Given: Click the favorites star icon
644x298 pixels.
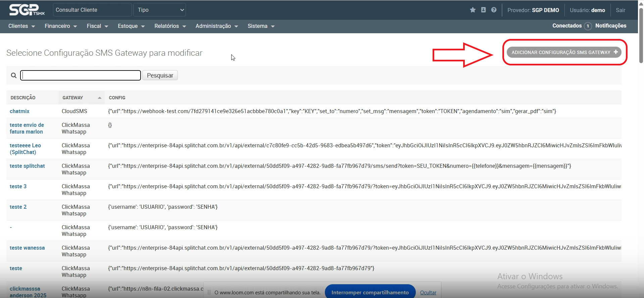Looking at the screenshot, I should (x=473, y=10).
